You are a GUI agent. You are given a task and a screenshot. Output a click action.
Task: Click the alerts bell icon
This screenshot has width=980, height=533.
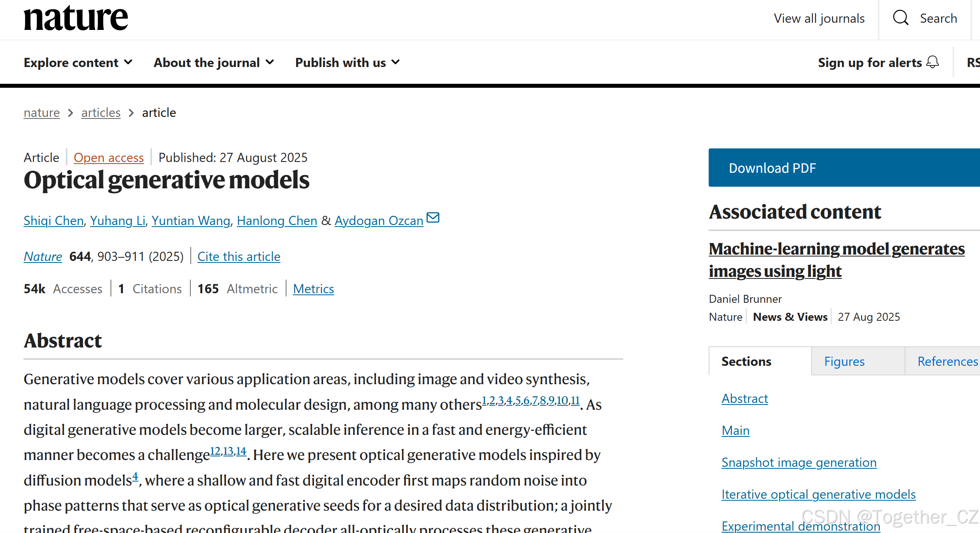coord(933,62)
